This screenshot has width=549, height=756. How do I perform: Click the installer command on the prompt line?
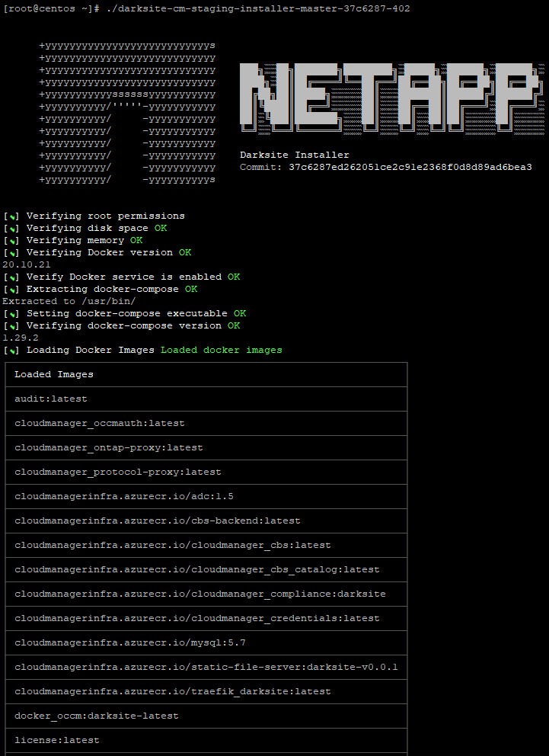258,8
